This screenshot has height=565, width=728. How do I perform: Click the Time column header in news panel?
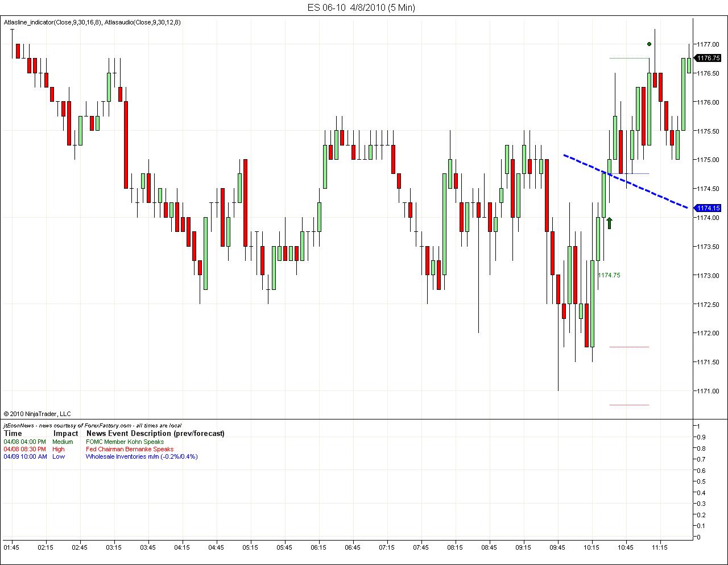(13, 433)
